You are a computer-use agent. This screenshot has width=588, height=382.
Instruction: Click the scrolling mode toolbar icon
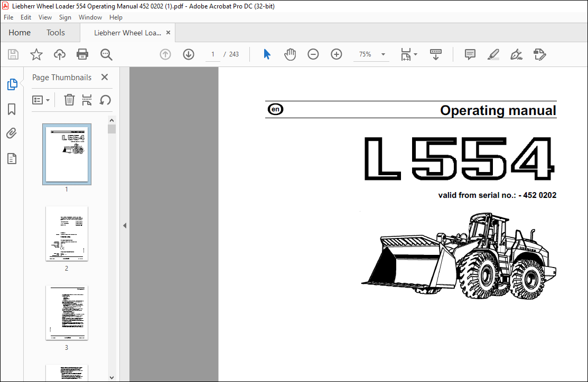[x=436, y=54]
